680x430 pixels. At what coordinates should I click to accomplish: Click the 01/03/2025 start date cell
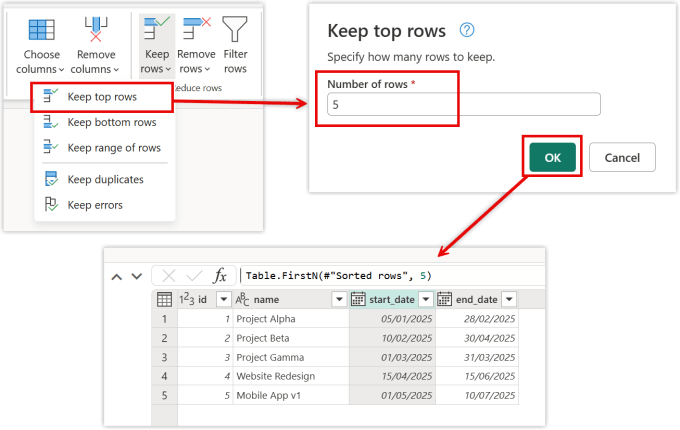392,357
